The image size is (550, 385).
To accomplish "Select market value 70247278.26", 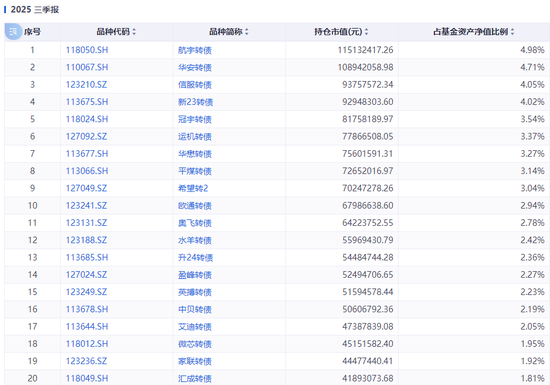I will click(368, 188).
